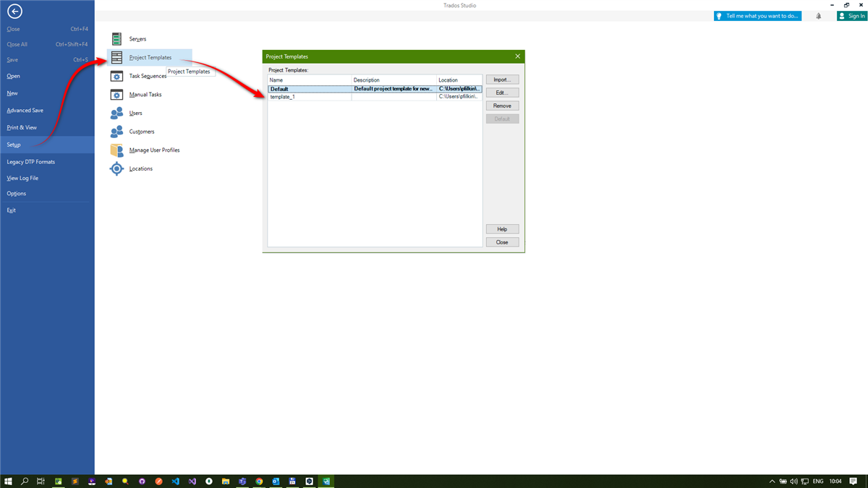Open the Manage User Profiles folder icon

(116, 150)
